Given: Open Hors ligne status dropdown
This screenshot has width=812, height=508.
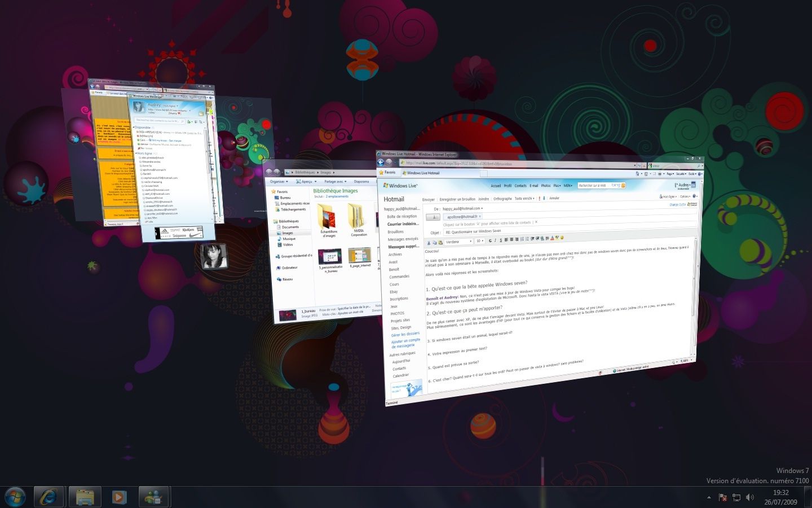Looking at the screenshot, I should (668, 197).
